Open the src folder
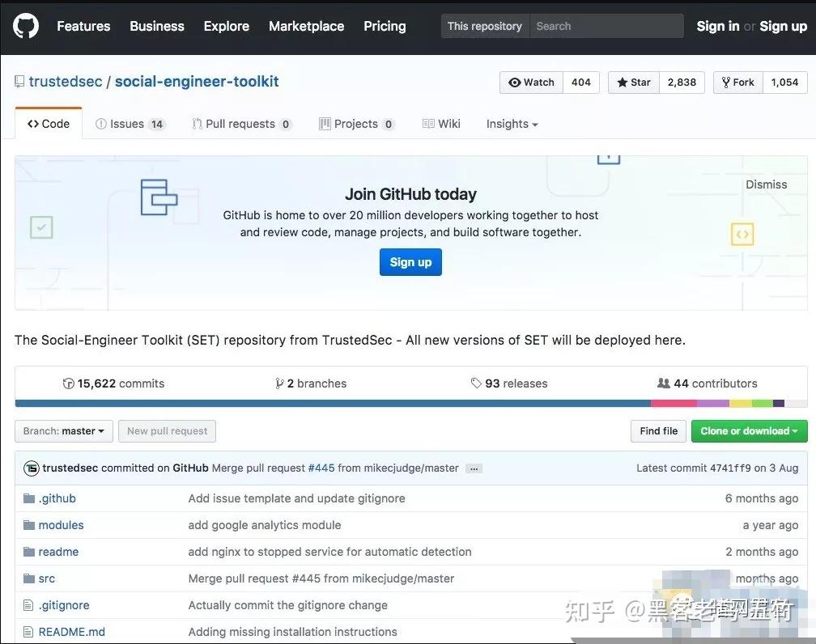816x644 pixels. tap(46, 578)
